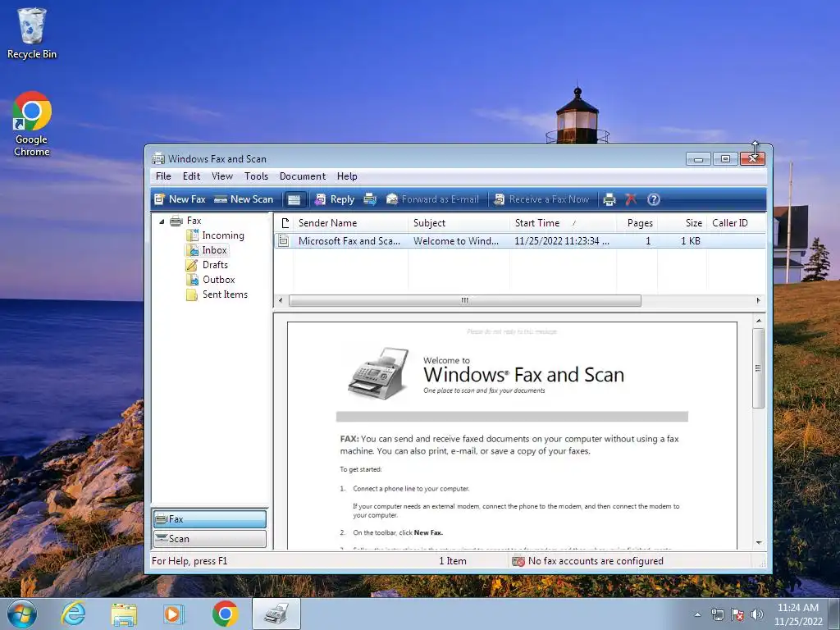
Task: Click Receive a Fax Now
Action: (x=541, y=199)
